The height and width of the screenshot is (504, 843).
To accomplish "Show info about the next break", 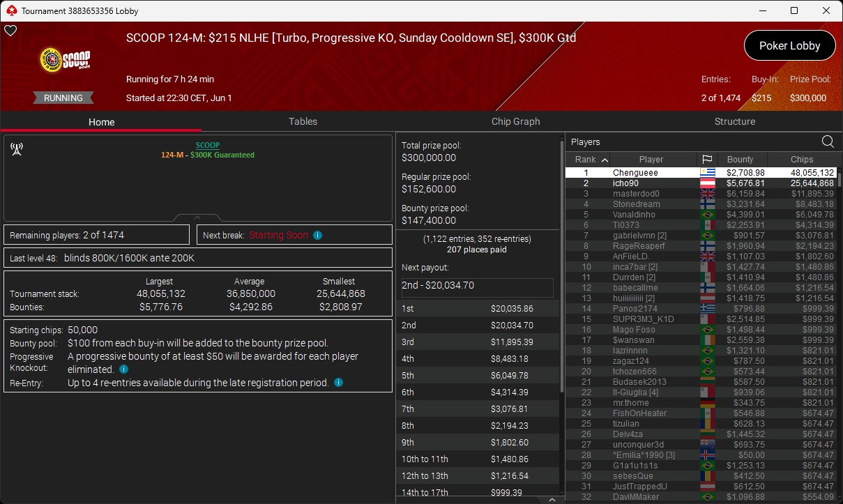I will [317, 236].
